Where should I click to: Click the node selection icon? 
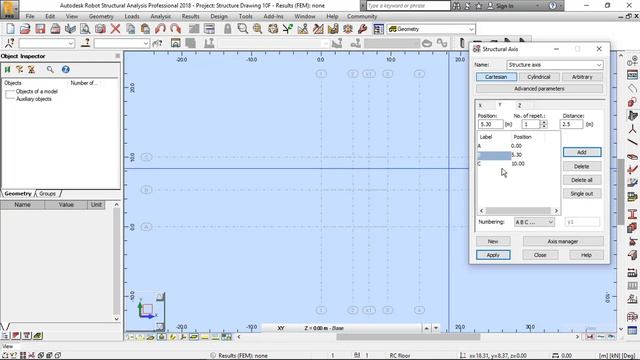click(x=9, y=43)
